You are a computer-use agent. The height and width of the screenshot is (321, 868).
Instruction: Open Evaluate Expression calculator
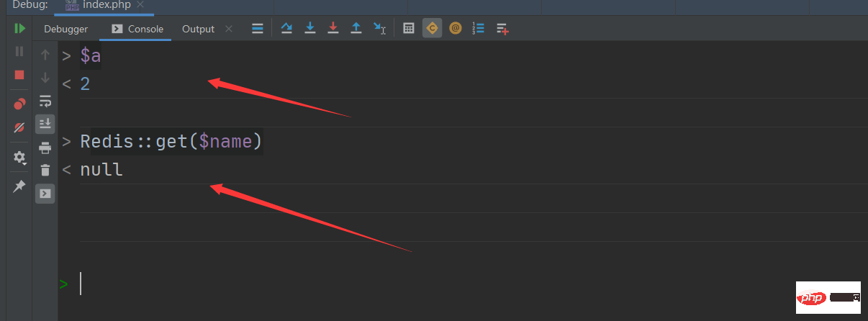[409, 29]
